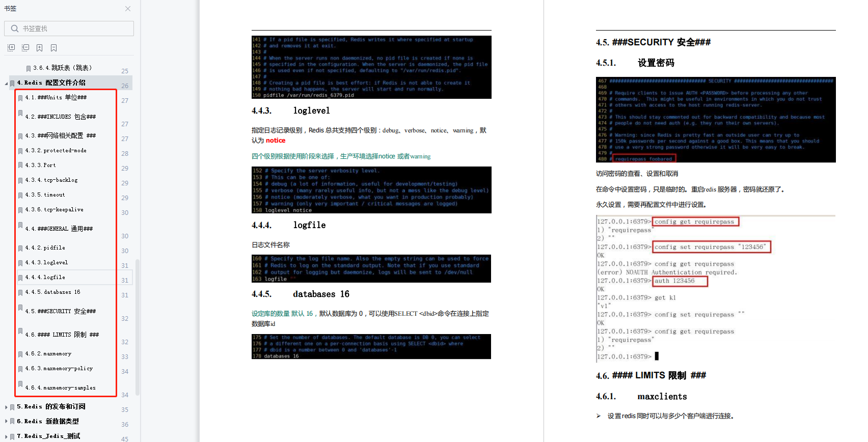Jump to bookmark 4.3.6.tcp-keepalive
Screen dimensions: 868x442
point(55,209)
